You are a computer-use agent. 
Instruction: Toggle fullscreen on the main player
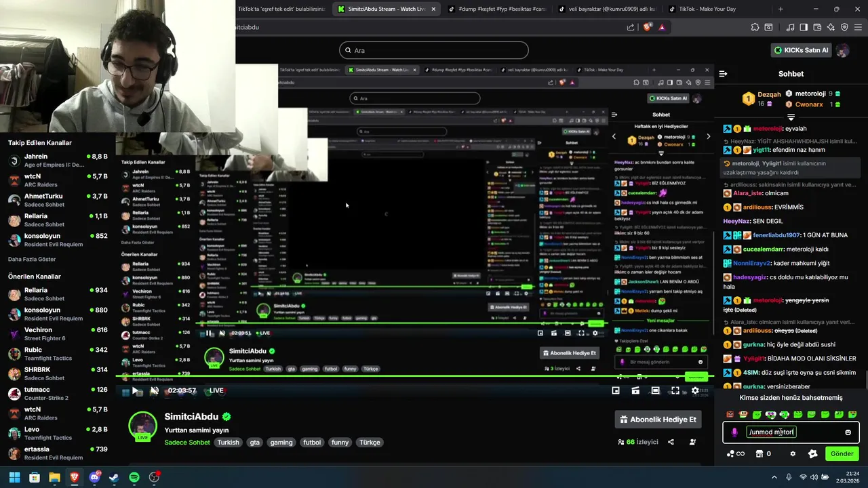(x=675, y=390)
